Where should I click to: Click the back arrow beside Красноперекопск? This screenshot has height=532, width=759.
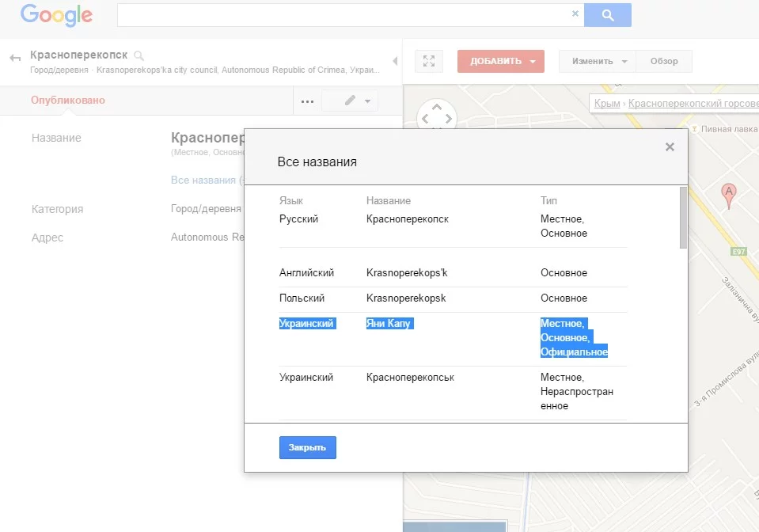[16, 56]
